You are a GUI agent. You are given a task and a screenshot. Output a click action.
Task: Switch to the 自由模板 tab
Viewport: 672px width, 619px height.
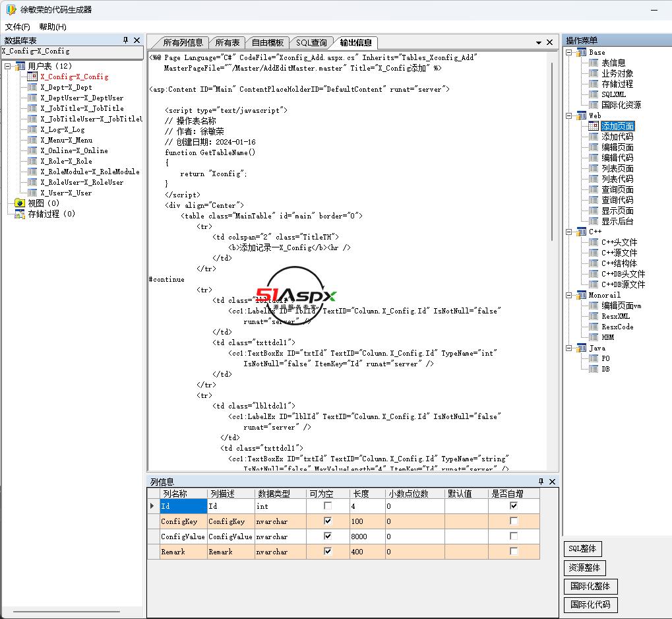click(x=268, y=42)
